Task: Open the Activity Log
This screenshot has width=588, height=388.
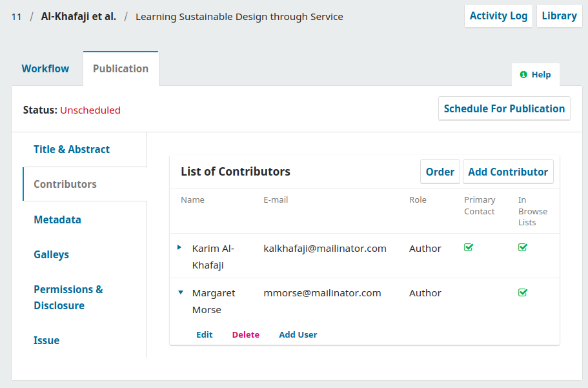Action: click(x=498, y=16)
